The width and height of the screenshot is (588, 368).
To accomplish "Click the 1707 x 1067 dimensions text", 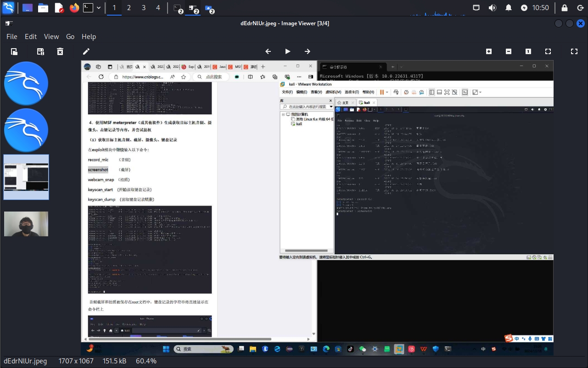I will tap(76, 361).
